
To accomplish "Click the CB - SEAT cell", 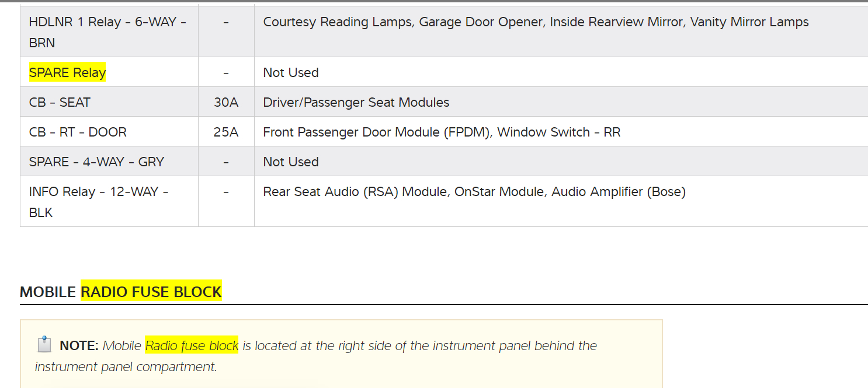I will tap(60, 102).
